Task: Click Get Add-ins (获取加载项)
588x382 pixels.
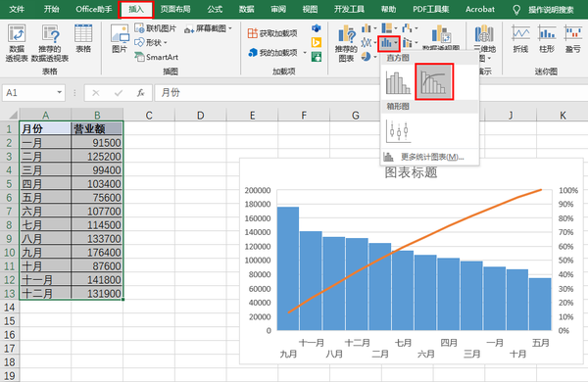Action: point(272,33)
